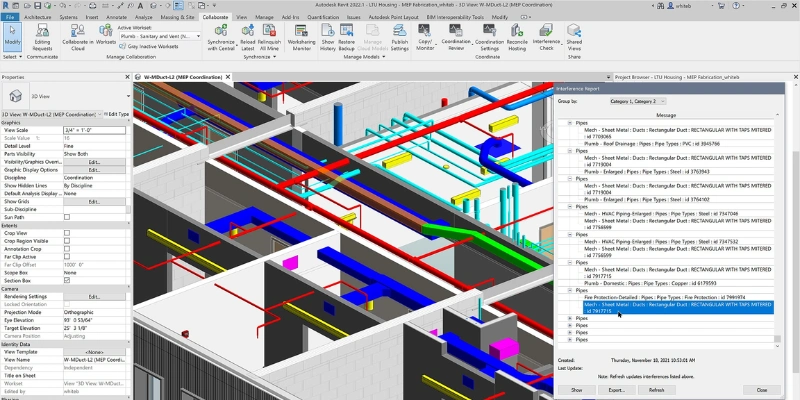
Task: Click the View Scale value field
Action: [x=94, y=130]
